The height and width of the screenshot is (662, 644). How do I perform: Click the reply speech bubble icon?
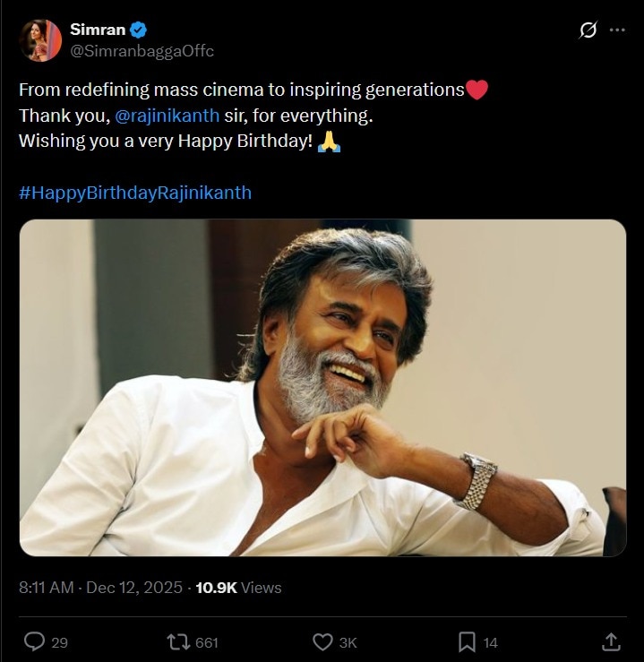click(x=35, y=641)
